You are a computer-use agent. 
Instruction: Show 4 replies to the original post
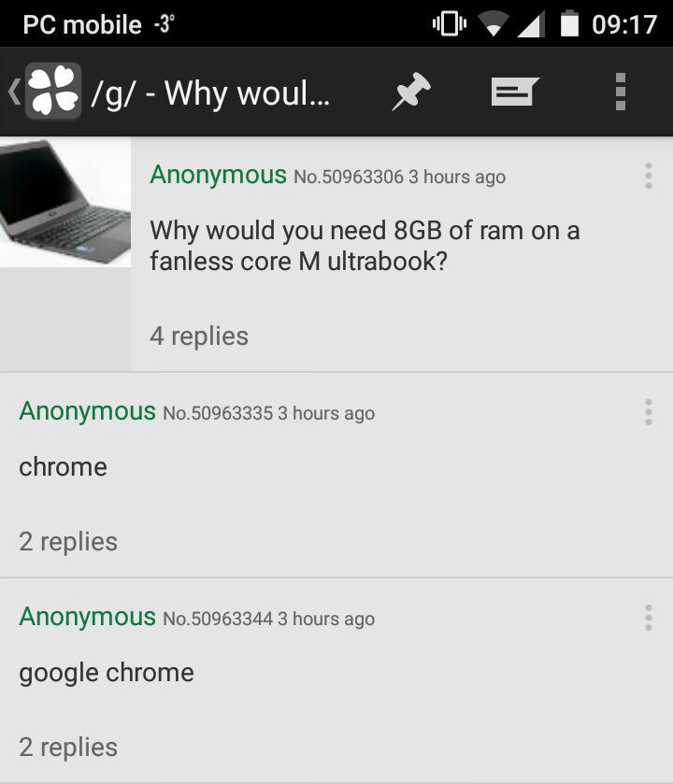(x=199, y=336)
